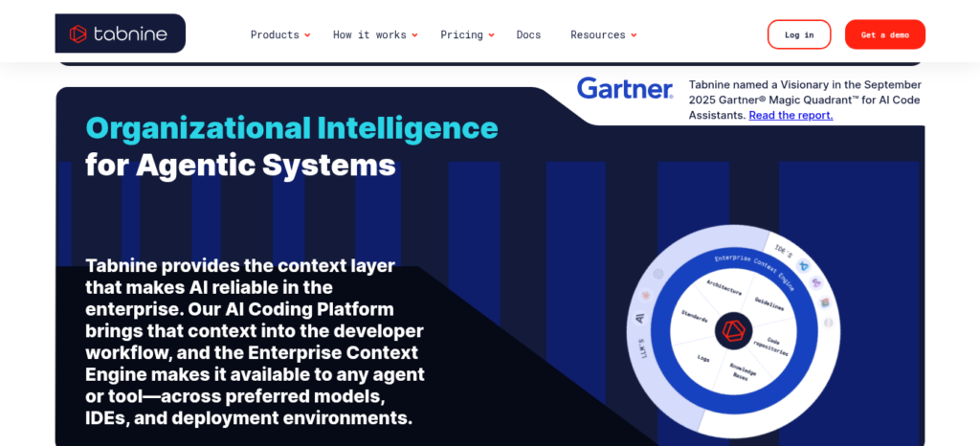Click the Get a demo button
This screenshot has height=446, width=980.
click(885, 34)
